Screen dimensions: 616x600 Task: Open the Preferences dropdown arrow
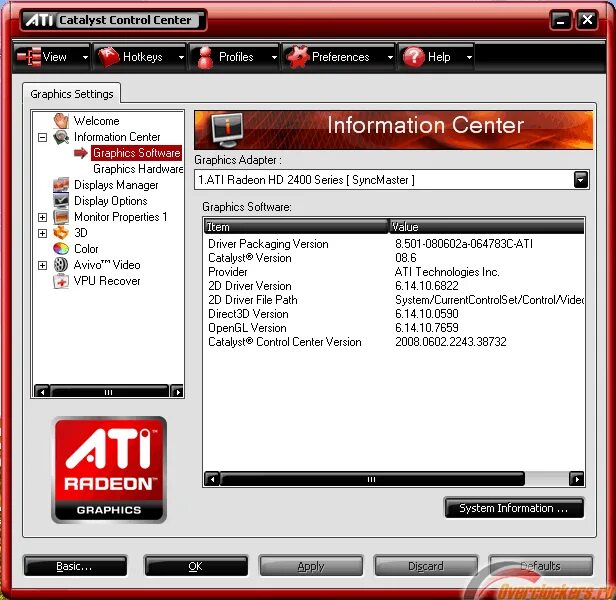tap(390, 57)
